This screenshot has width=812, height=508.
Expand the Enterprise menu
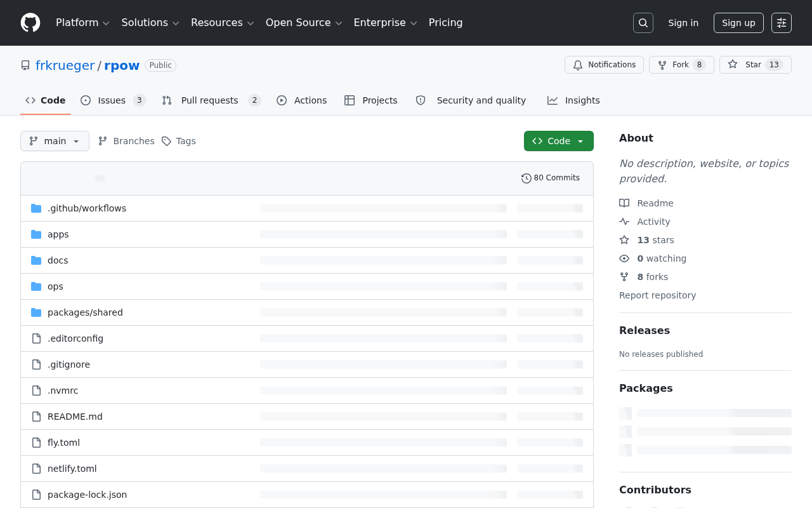click(385, 23)
